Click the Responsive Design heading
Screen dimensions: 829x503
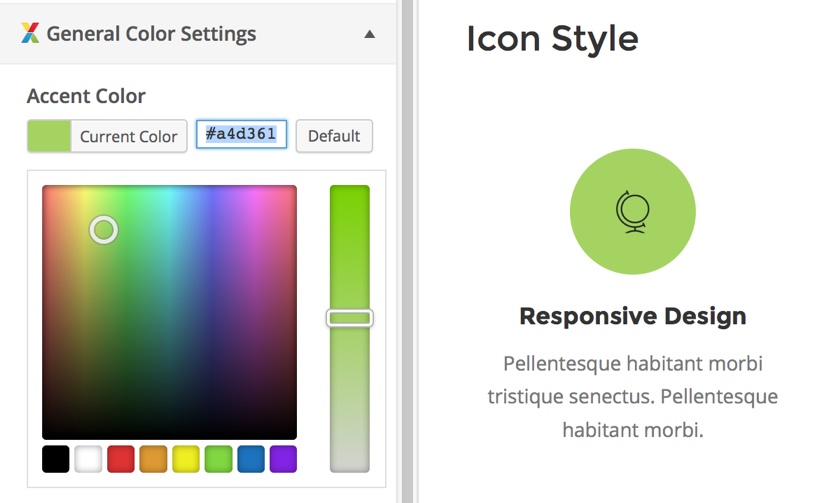633,317
